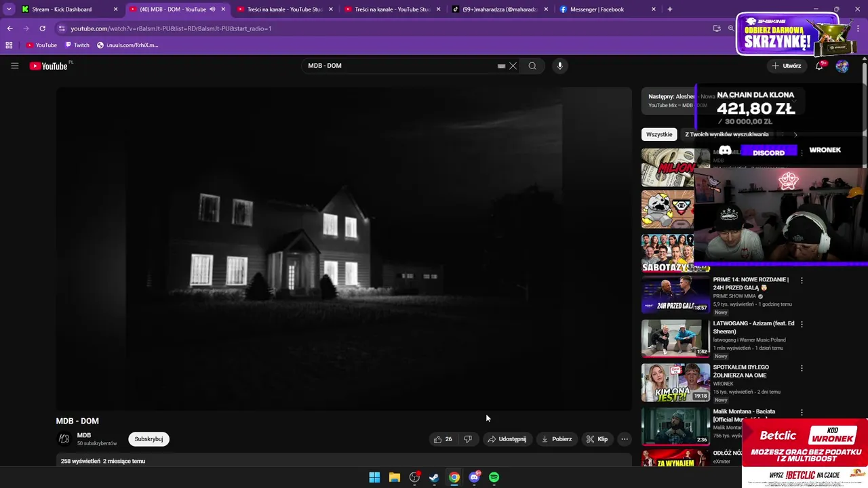Open options menu for SPOTKAŁEM BYŁEGO video
The width and height of the screenshot is (868, 488).
coord(802,368)
